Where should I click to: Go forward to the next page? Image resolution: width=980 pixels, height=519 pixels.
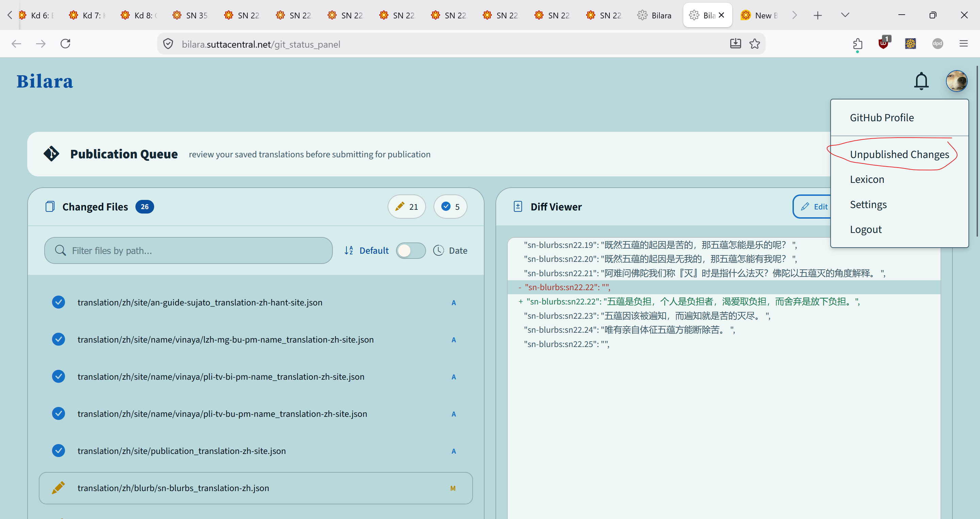41,44
